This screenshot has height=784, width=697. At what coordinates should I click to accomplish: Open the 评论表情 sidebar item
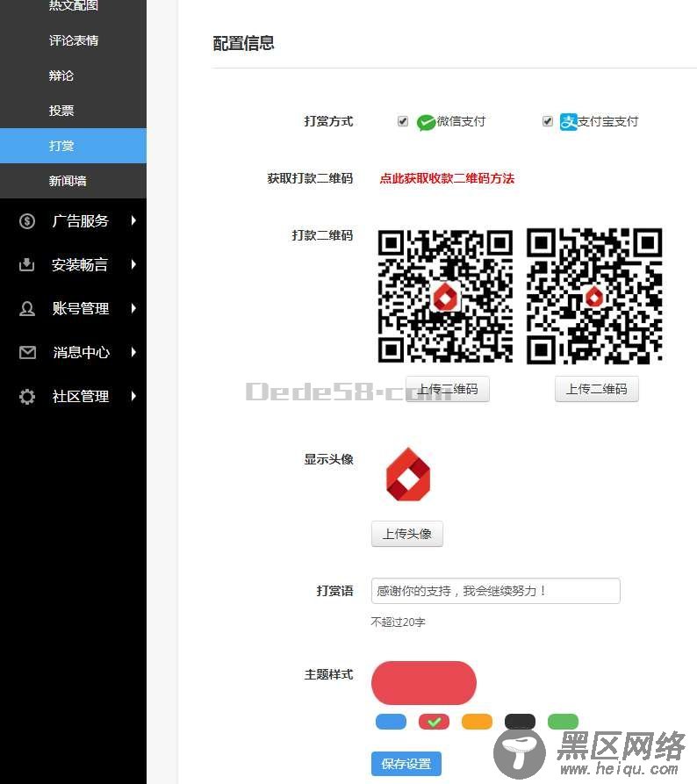[74, 40]
